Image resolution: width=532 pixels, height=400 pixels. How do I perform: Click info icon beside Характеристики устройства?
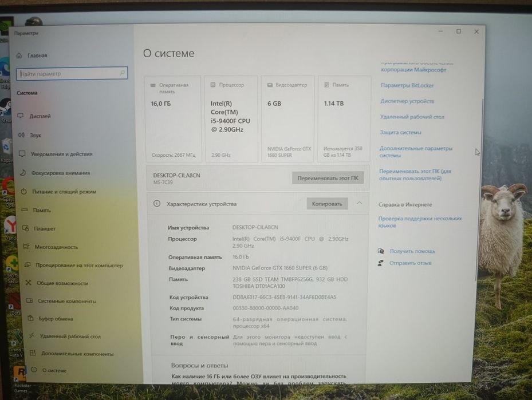click(157, 203)
